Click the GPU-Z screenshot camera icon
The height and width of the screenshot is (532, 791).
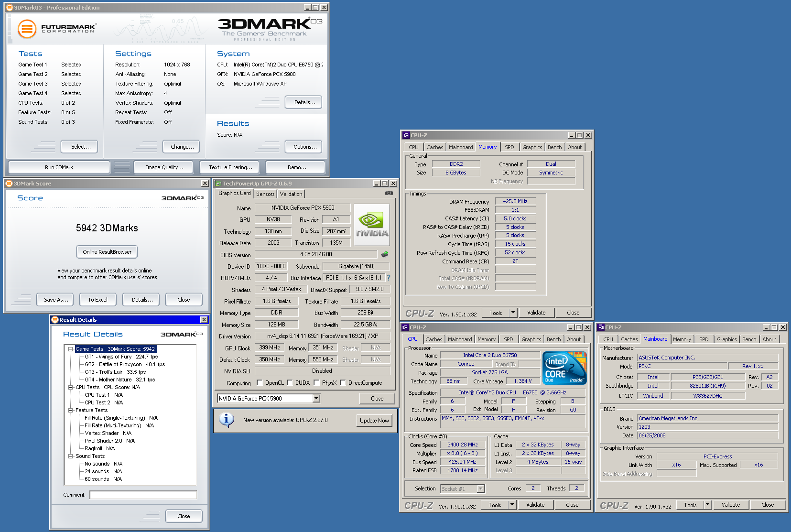point(389,193)
